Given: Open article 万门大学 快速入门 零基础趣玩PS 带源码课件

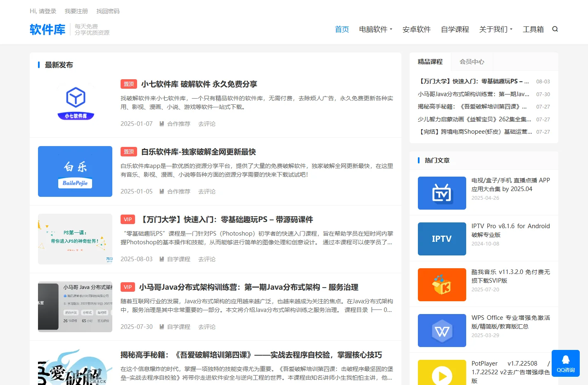Looking at the screenshot, I should pos(226,220).
